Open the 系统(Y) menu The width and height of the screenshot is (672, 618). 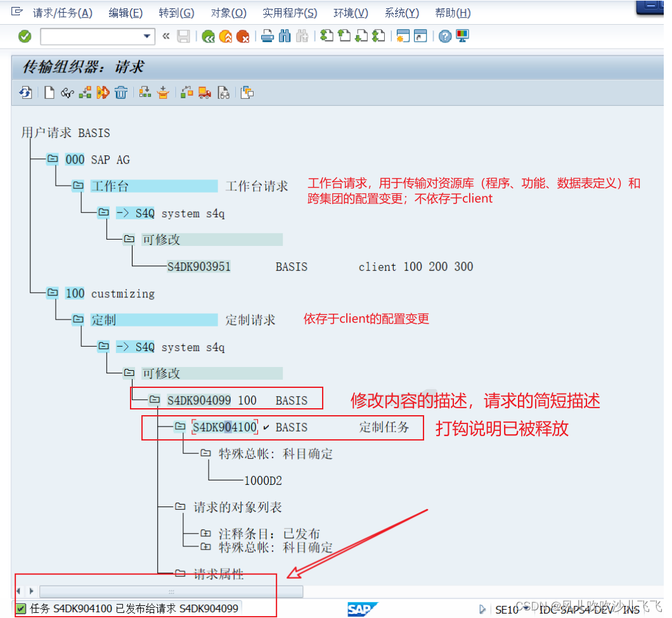[x=401, y=12]
